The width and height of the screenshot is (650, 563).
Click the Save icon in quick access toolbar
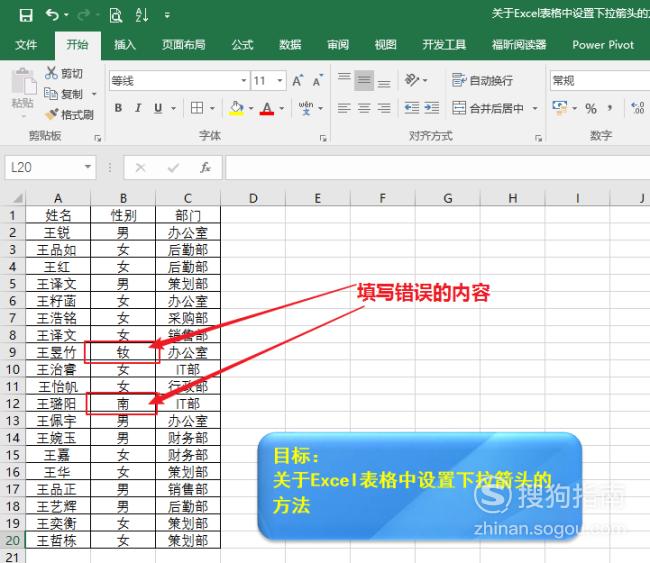[x=26, y=15]
